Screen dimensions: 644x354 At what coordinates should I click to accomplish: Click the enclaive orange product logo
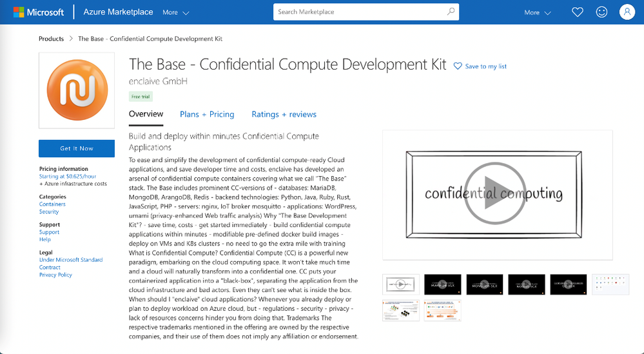[77, 90]
